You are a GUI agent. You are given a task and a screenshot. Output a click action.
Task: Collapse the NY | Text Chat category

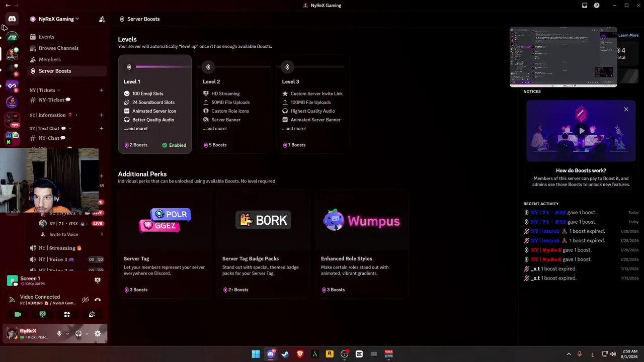[50, 129]
